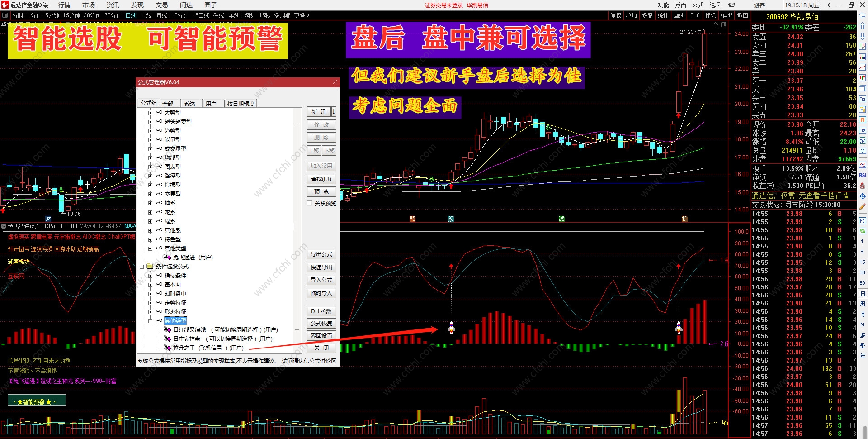Select the pencil drawing tool icon
Image resolution: width=868 pixels, height=439 pixels.
point(863,207)
